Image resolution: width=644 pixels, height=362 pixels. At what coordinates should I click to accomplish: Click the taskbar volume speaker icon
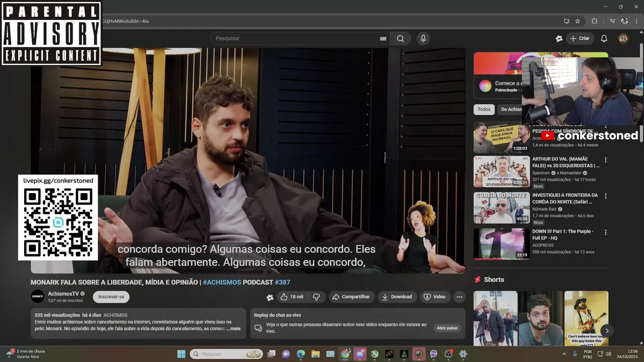click(608, 354)
